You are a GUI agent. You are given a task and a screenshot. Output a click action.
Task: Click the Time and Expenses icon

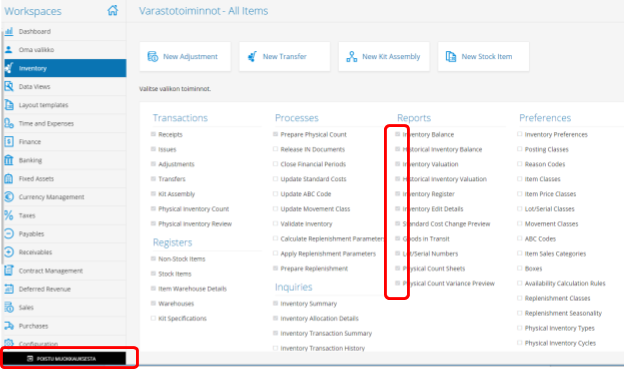pyautogui.click(x=9, y=123)
